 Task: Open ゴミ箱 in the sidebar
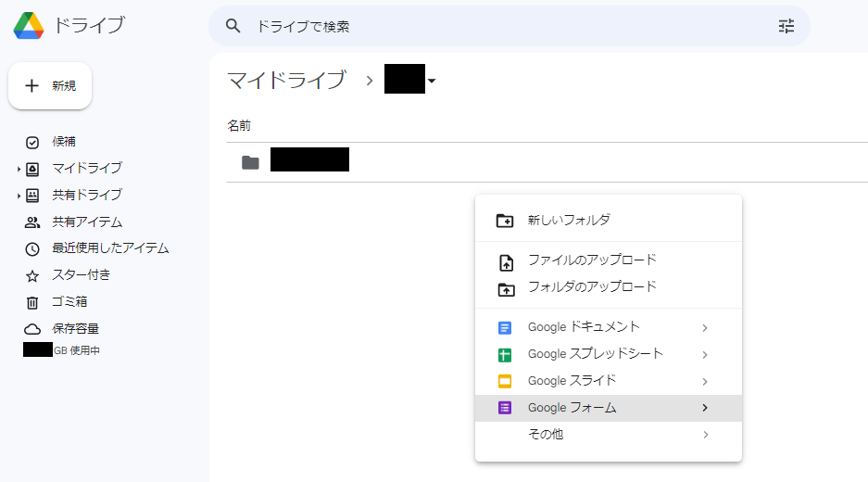pos(69,302)
